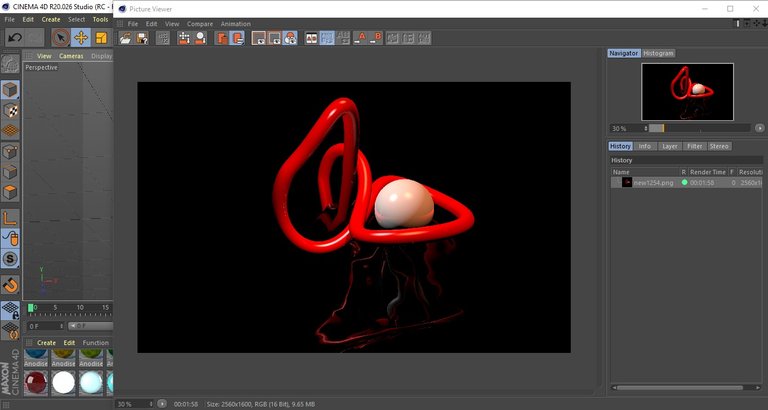The width and height of the screenshot is (768, 410).
Task: Set image as B
Action: 376,38
